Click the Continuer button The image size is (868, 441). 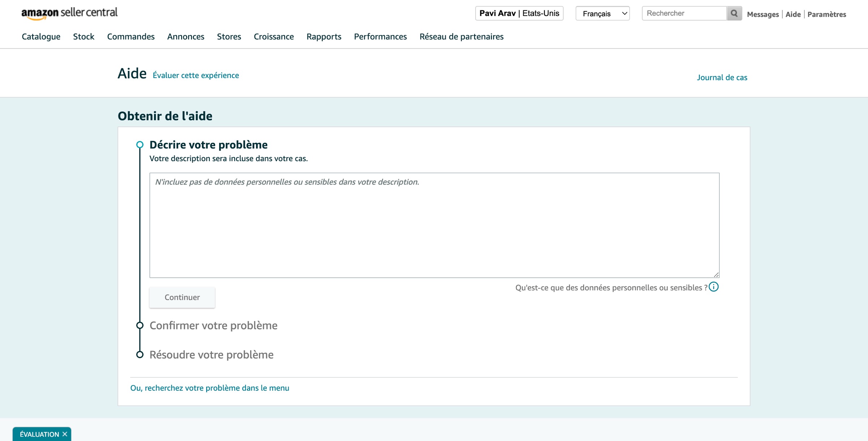182,297
